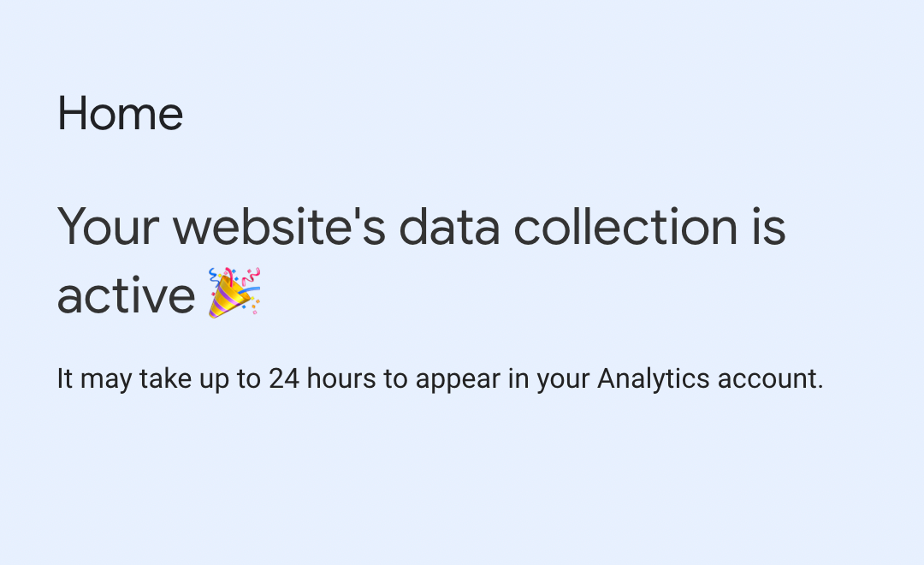Click the word "Analytics" in the subtitle
This screenshot has height=565, width=924.
pos(654,380)
